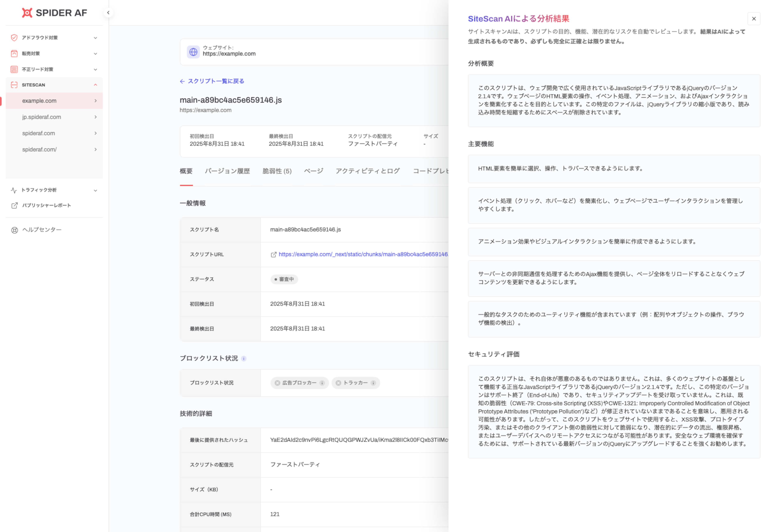Switch to the バージョン履歴 tab
Screen dimensions: 780x532
[x=227, y=171]
